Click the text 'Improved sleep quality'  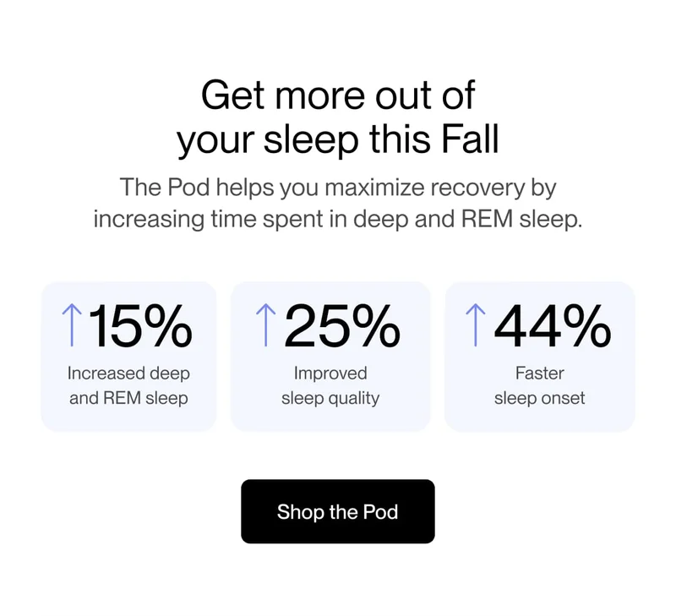330,384
